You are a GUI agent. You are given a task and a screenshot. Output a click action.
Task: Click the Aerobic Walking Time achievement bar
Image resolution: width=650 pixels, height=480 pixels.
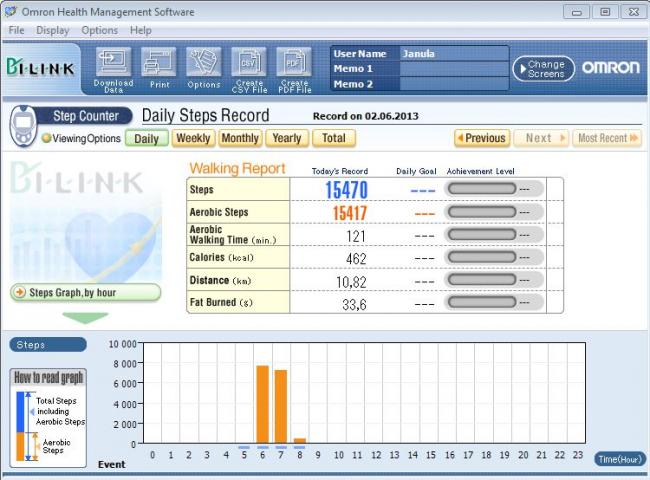click(482, 235)
